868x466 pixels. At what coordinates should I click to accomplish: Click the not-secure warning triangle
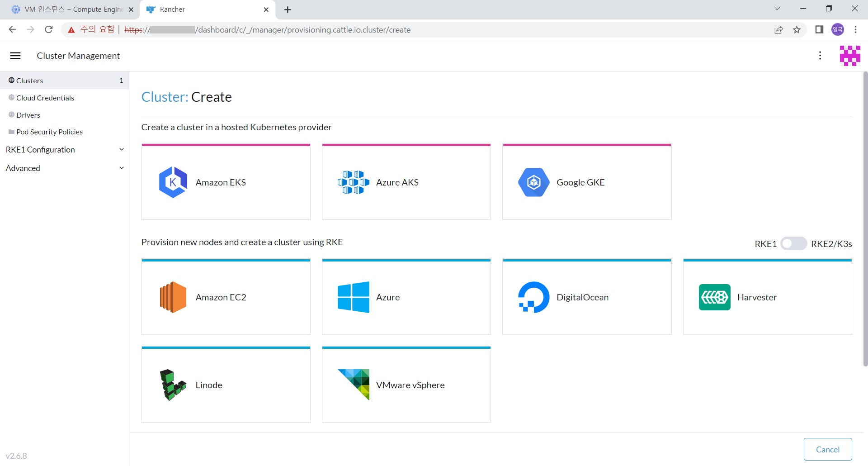tap(71, 30)
